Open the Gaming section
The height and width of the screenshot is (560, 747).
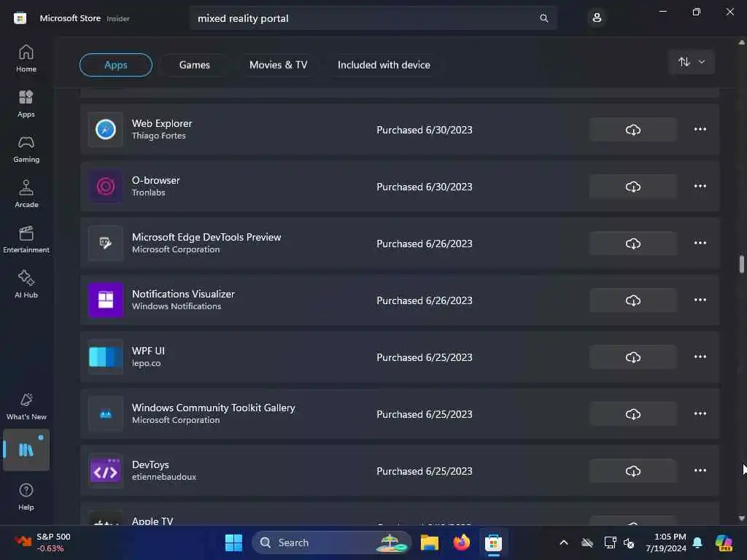[x=26, y=149]
